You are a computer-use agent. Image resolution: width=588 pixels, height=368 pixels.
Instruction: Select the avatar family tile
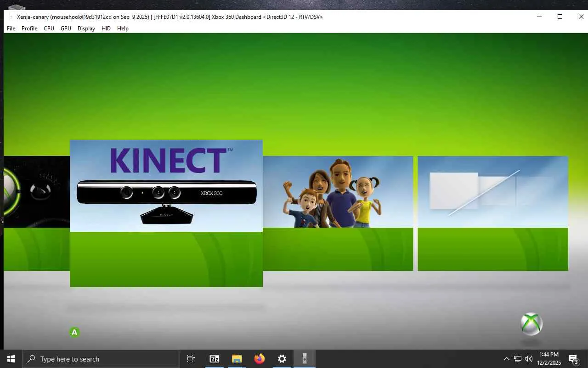click(338, 213)
